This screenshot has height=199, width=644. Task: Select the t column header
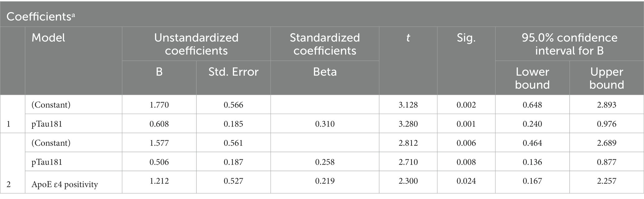408,38
